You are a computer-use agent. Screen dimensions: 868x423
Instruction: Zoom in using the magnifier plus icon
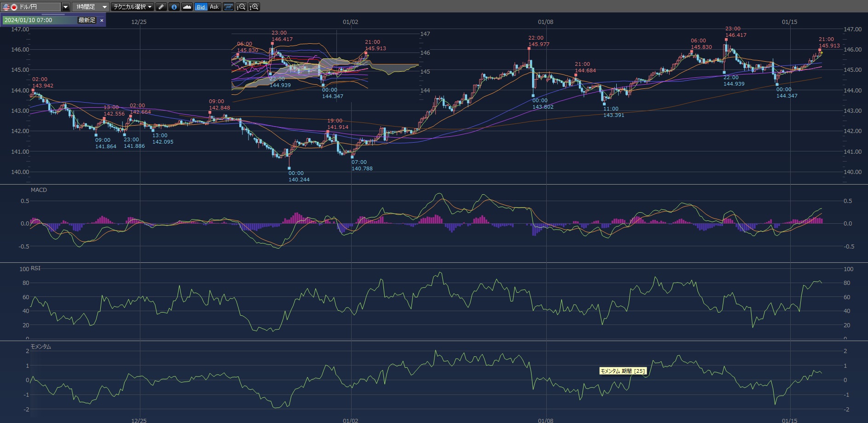[x=254, y=7]
